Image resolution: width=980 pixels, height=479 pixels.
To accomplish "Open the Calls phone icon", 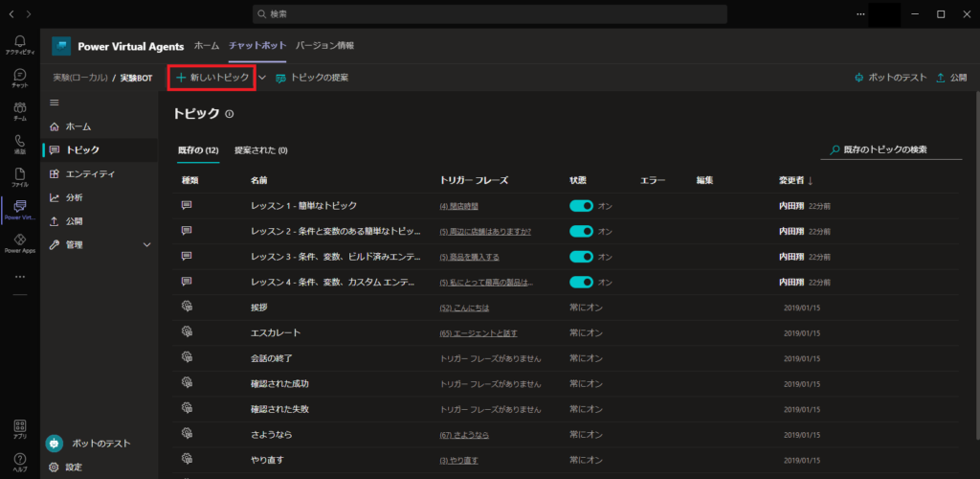I will pos(20,141).
